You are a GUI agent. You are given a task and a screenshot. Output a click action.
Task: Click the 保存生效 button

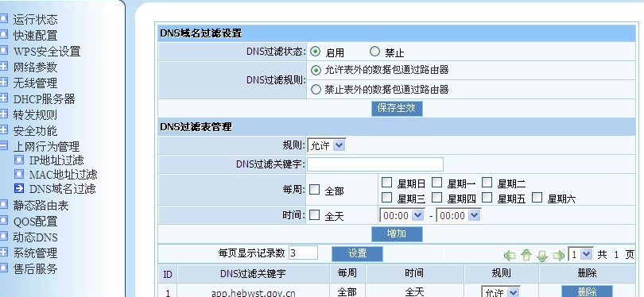click(x=397, y=108)
